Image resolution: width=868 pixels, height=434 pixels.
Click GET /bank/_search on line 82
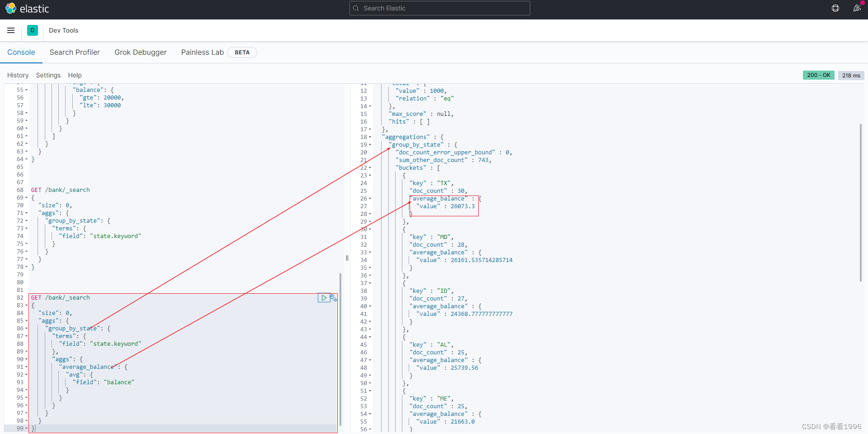(60, 298)
